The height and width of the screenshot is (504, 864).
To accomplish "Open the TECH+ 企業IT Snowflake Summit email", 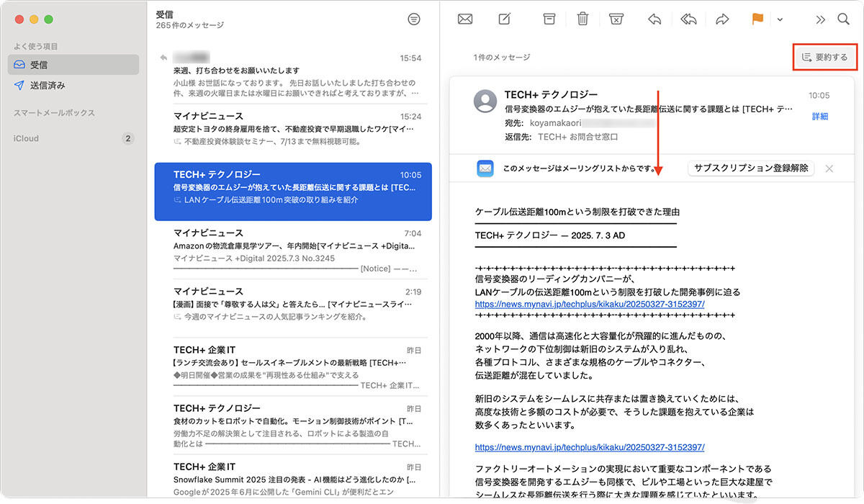I will [293, 477].
